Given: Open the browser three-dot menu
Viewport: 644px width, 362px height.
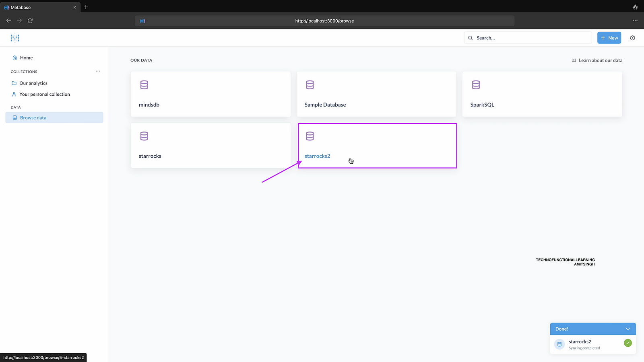Looking at the screenshot, I should 635,21.
